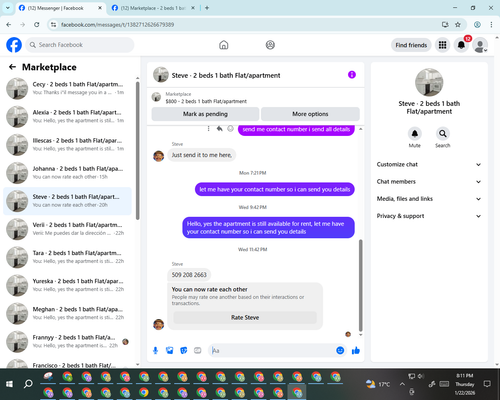Attach a photo file icon
Image resolution: width=500 pixels, height=400 pixels.
(x=169, y=350)
